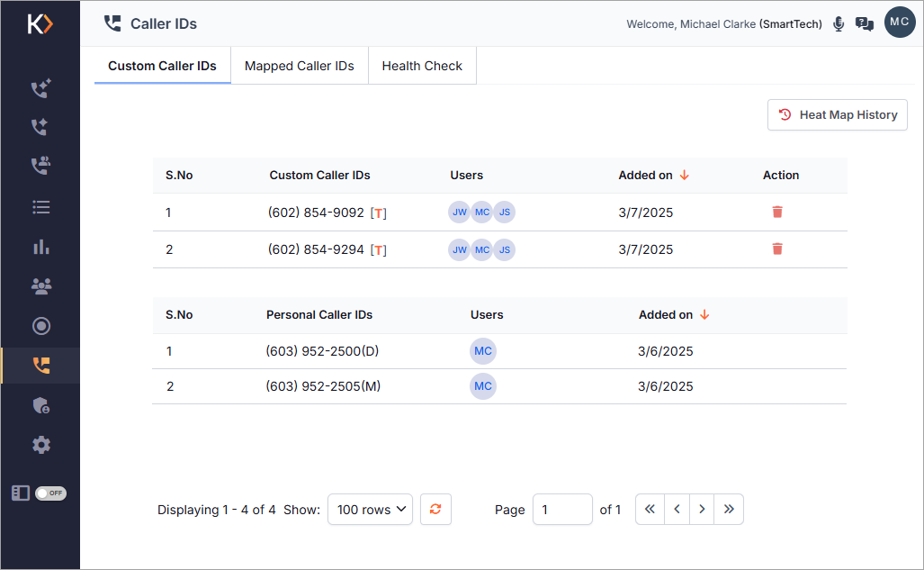Select the Caller IDs sidebar phone icon
This screenshot has width=924, height=570.
(x=41, y=366)
